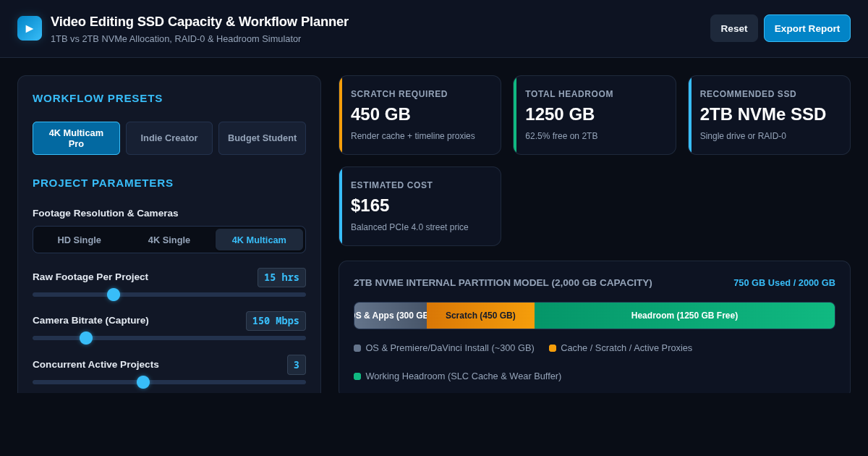Click the OS & Apps partition segment

(391, 316)
